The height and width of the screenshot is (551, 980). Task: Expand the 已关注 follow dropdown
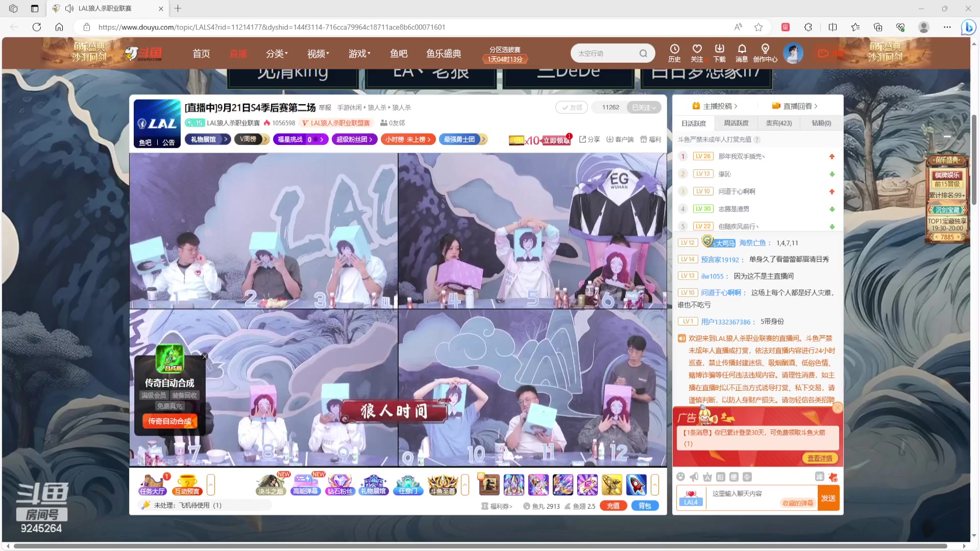click(643, 107)
